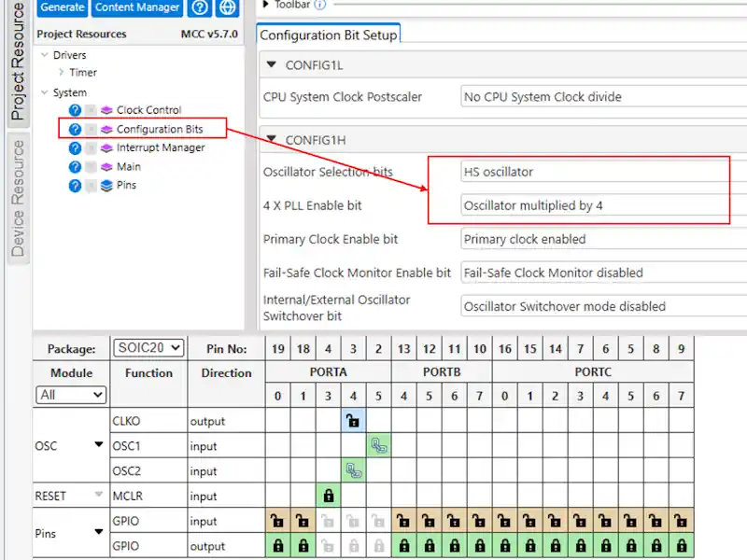Viewport: 747px width, 560px height.
Task: Select Interrupt Manager tree item
Action: point(161,147)
